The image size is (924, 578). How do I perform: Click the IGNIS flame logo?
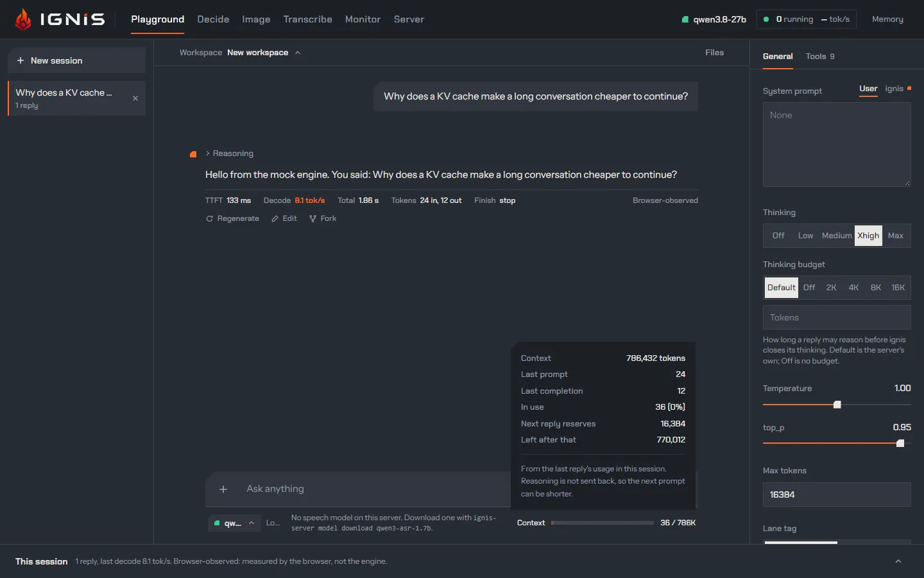[23, 19]
